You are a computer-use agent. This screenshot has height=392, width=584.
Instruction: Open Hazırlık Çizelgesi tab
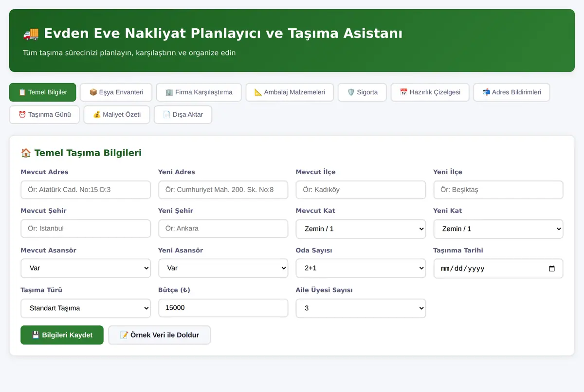[430, 92]
